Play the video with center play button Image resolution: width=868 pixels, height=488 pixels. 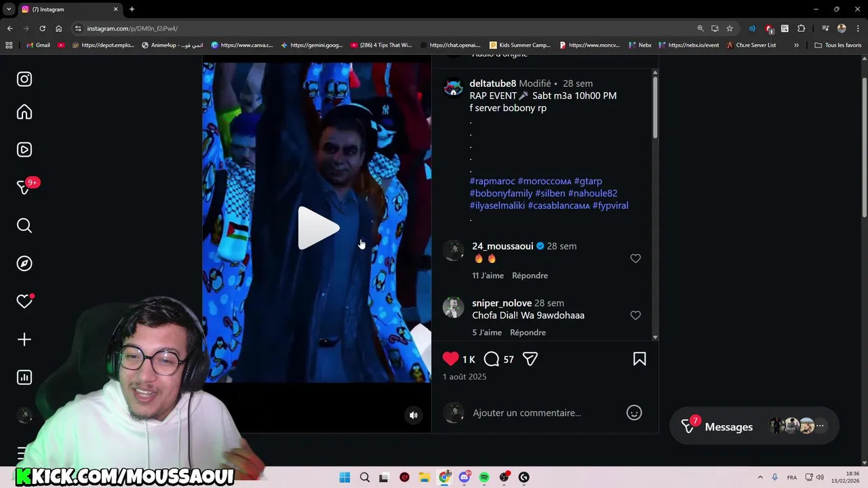318,228
